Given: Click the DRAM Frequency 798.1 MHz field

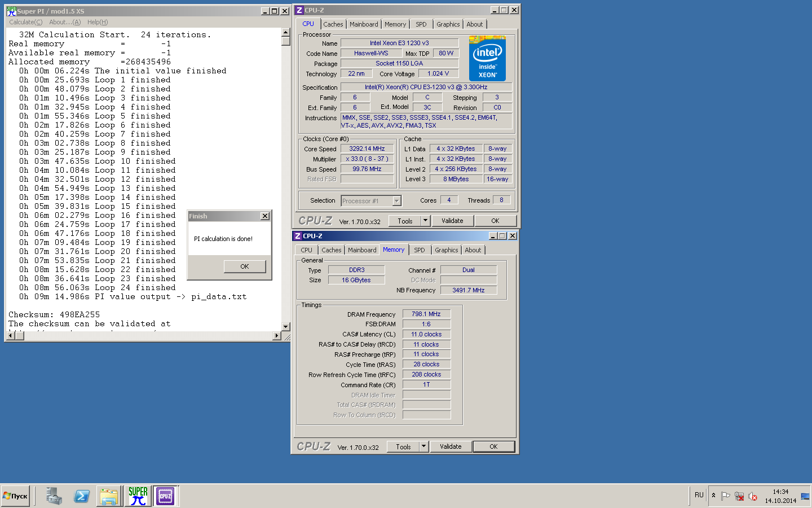Looking at the screenshot, I should coord(426,314).
